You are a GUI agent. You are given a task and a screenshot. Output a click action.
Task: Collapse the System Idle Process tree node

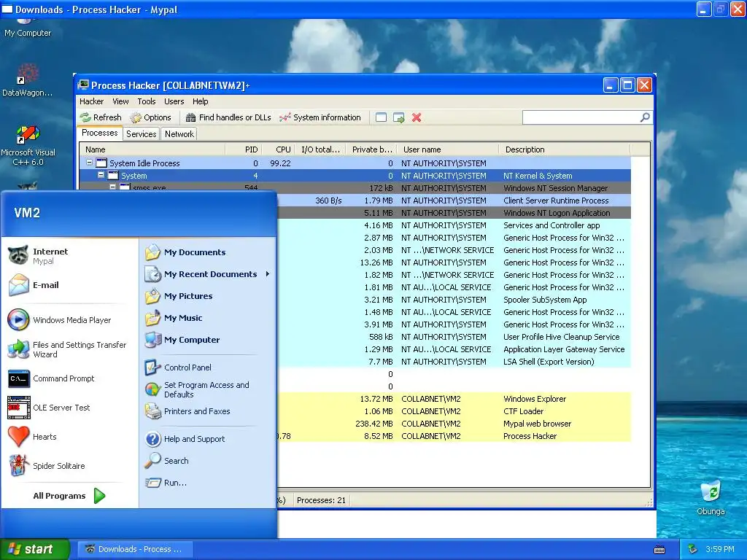click(89, 163)
